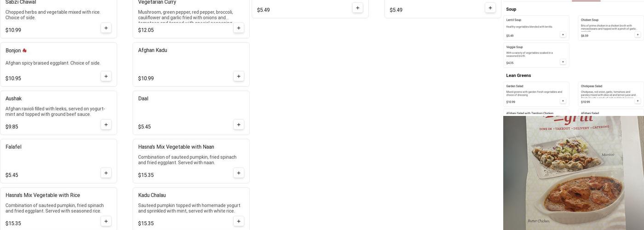Add Garden Salad with the plus button

point(563,101)
